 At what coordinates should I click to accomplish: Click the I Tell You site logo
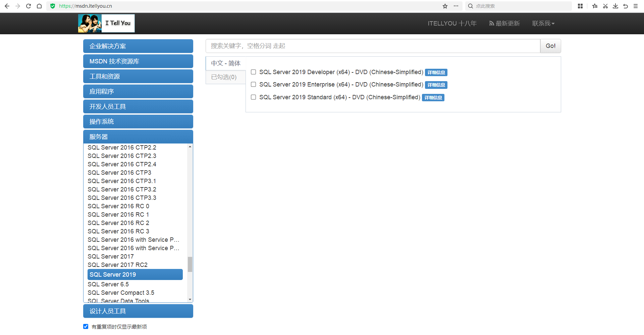point(106,23)
